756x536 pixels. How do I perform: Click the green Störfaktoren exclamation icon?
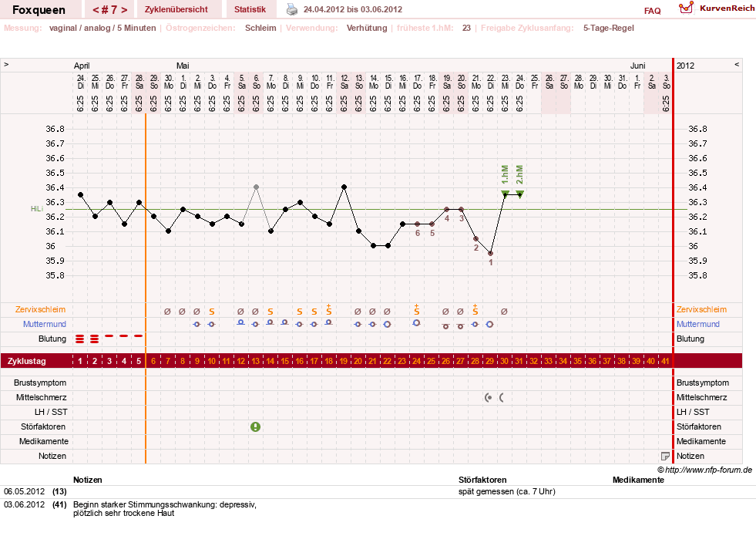pyautogui.click(x=256, y=426)
